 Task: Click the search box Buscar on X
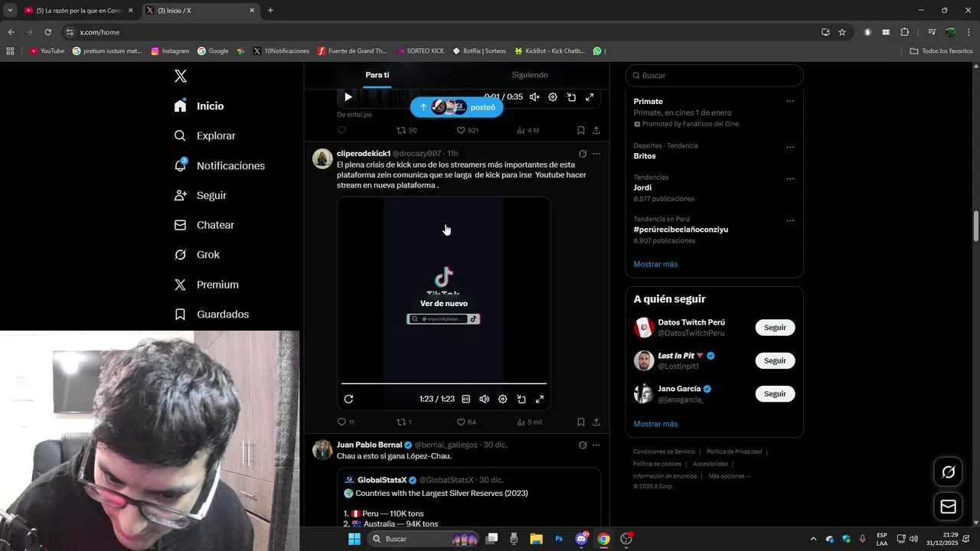(714, 76)
